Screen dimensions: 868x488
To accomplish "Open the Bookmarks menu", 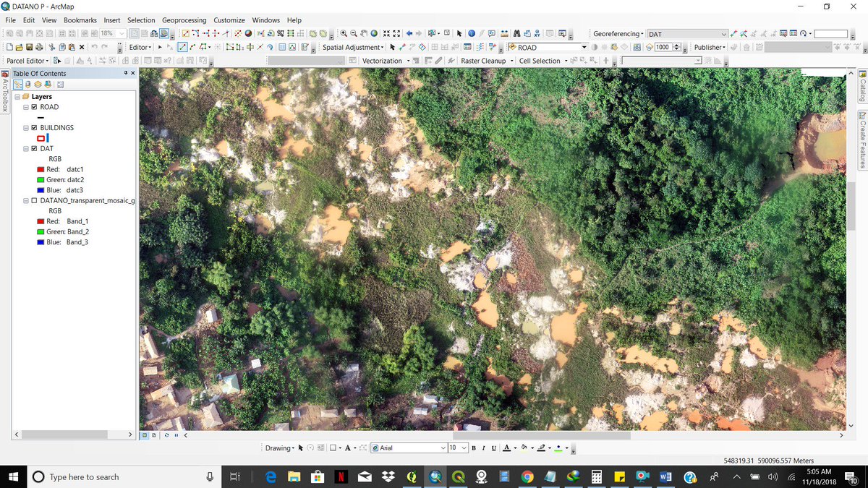I will [x=80, y=20].
